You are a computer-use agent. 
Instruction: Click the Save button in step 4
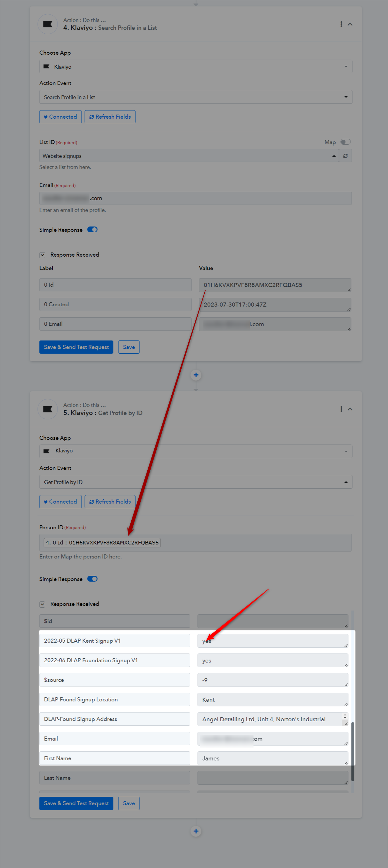129,347
